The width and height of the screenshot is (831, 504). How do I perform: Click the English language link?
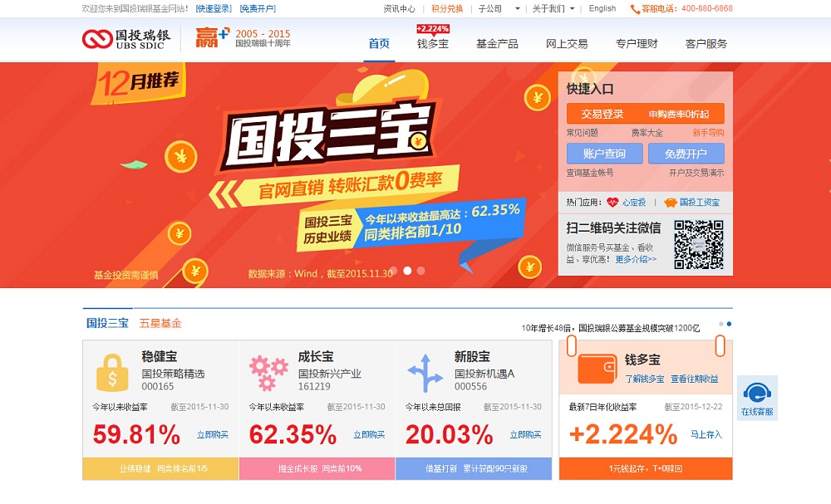click(602, 8)
